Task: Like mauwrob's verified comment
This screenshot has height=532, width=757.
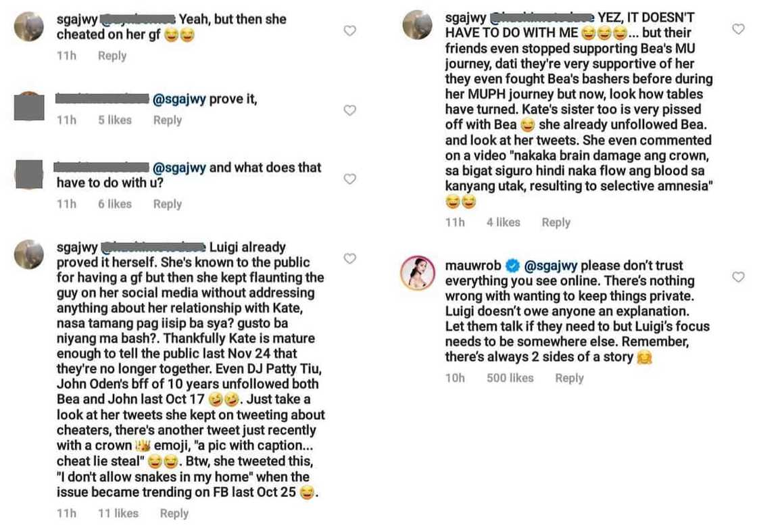Action: pos(738,277)
